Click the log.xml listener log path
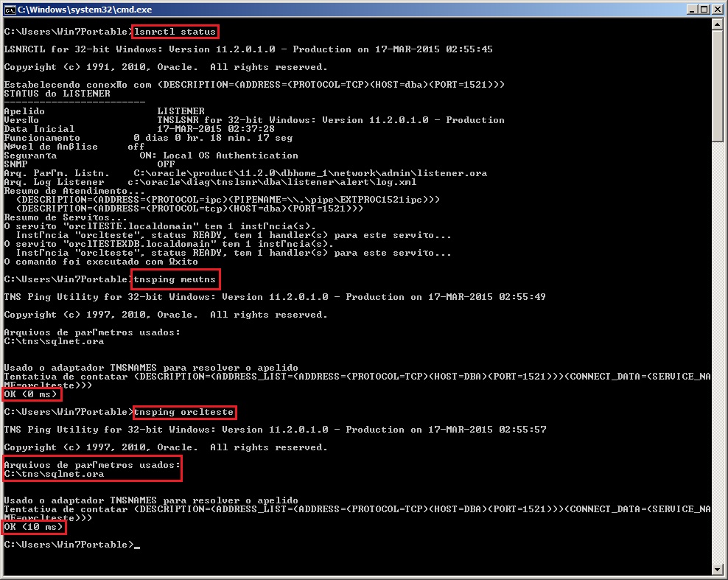This screenshot has height=580, width=728. [x=272, y=182]
